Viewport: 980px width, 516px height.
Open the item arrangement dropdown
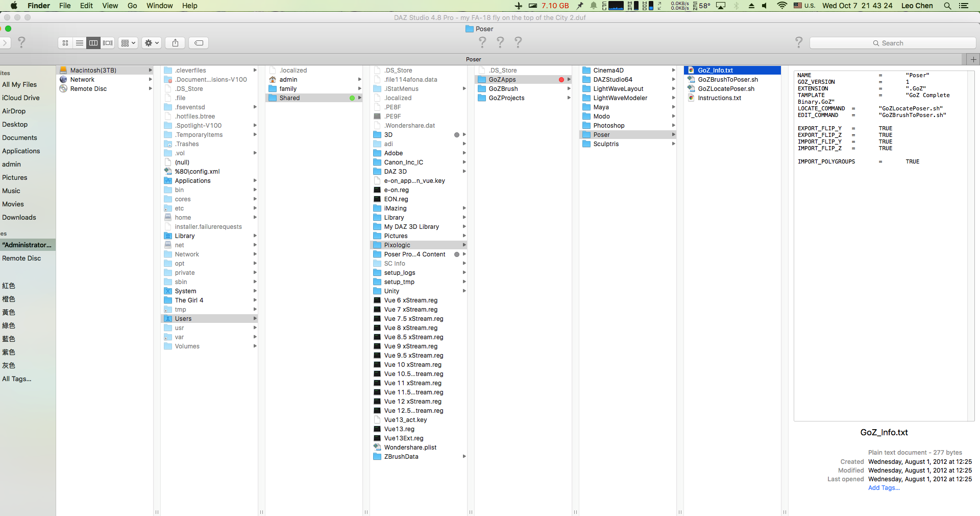[x=128, y=43]
